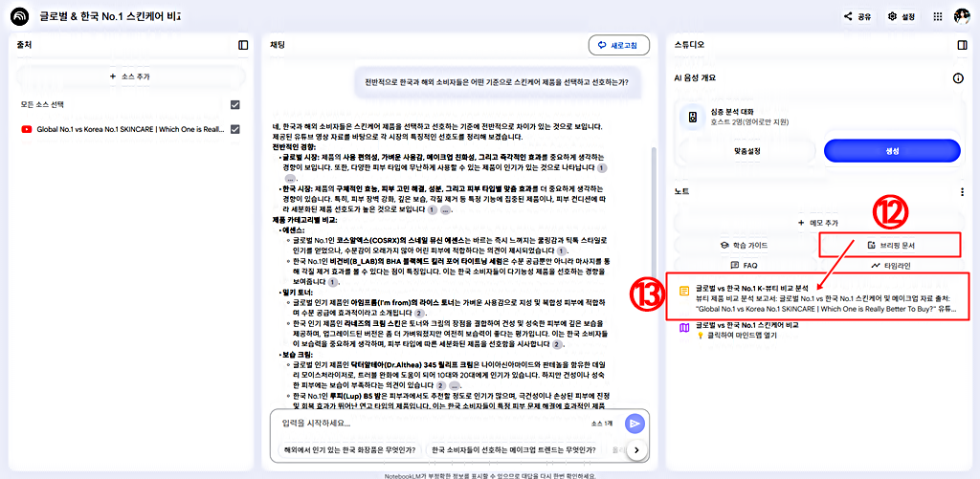Viewport: 980px width, 479px height.
Task: Click the mind map note icon
Action: click(x=685, y=327)
